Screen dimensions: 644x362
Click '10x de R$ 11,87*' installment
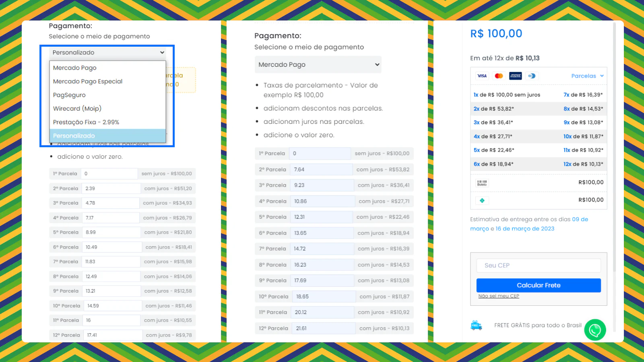click(x=583, y=137)
